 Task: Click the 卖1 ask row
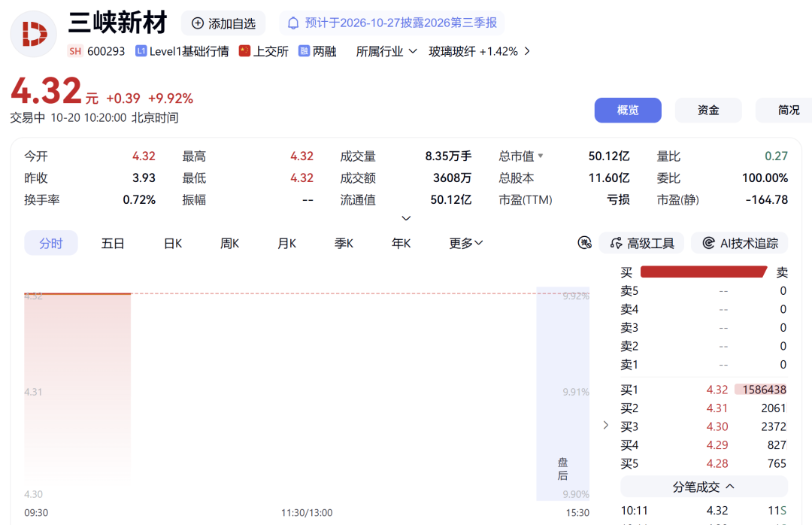704,365
